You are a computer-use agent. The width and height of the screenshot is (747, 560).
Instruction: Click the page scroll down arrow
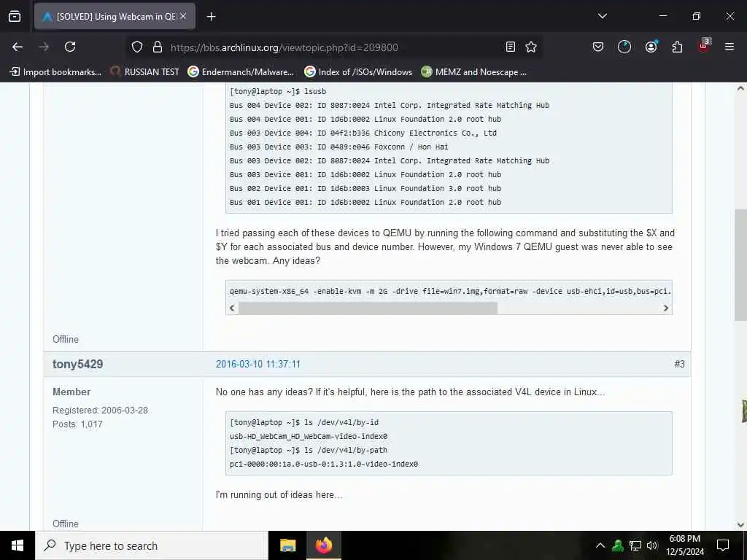point(740,525)
